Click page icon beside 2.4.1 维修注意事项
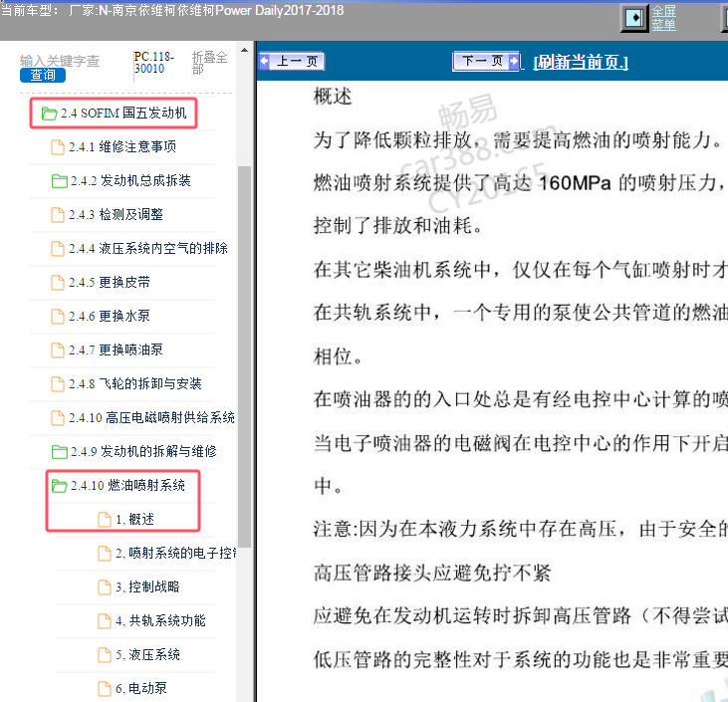Viewport: 728px width, 702px height. pos(58,147)
